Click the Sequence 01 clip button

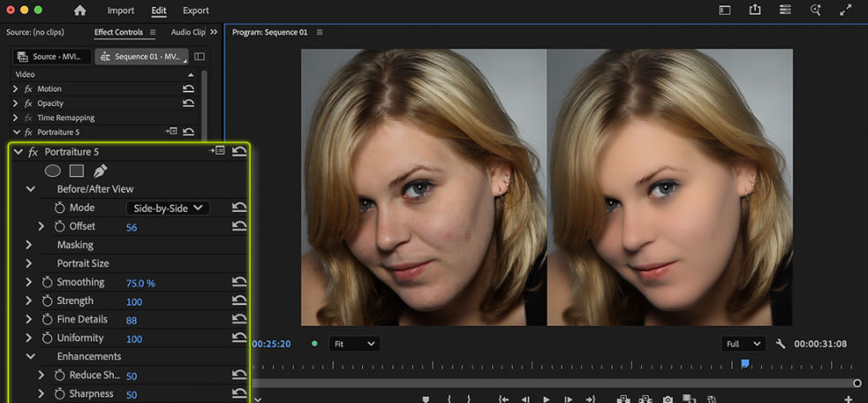pos(141,57)
